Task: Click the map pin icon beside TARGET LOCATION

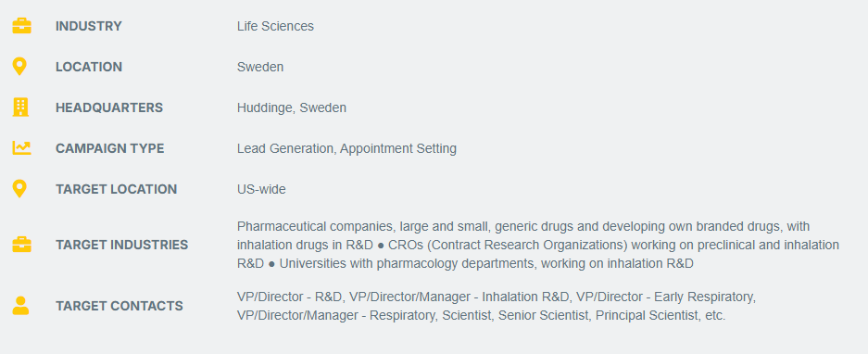Action: 19,189
